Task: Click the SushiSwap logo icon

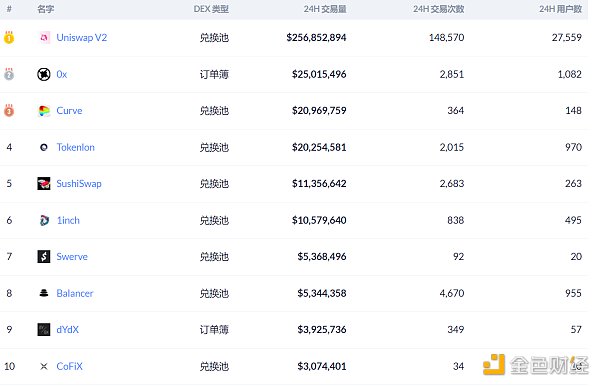Action: coord(44,184)
